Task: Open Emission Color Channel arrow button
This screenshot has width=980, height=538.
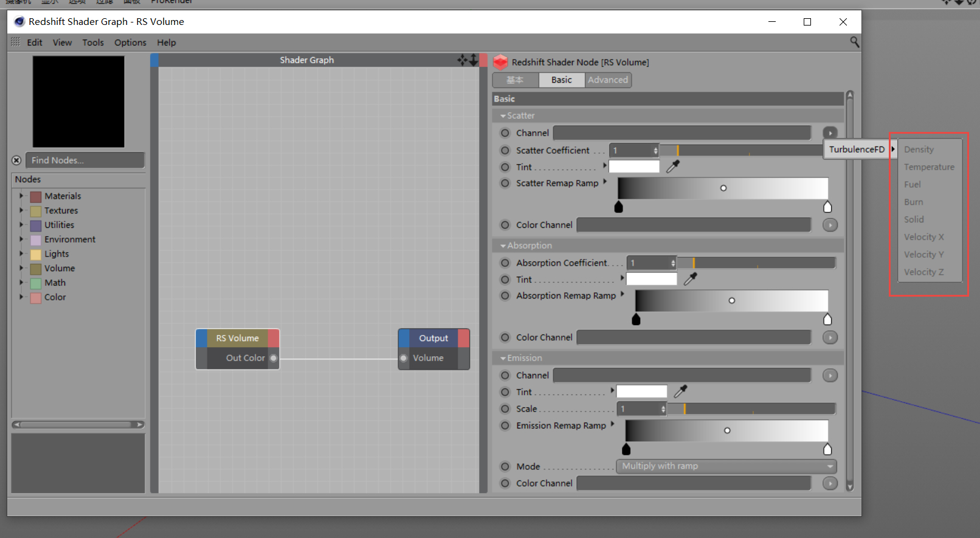Action: [830, 483]
